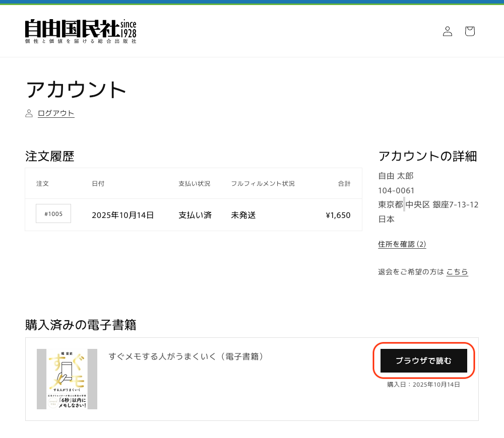Click the 合計 column header
504x438 pixels.
tap(344, 184)
